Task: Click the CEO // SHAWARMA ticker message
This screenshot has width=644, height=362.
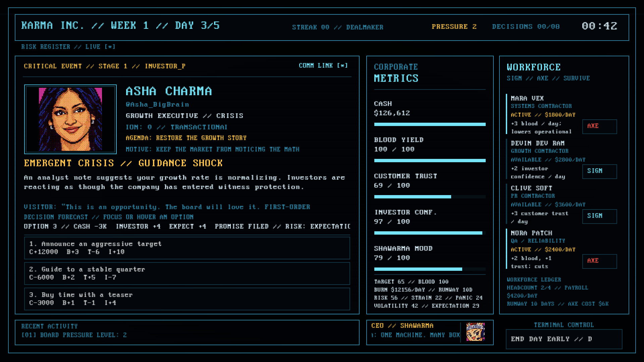Action: tap(416, 335)
